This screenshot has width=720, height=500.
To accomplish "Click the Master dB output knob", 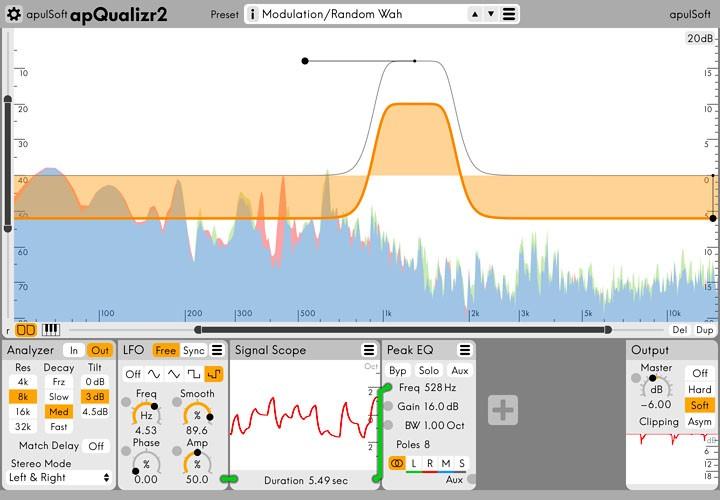I will pyautogui.click(x=656, y=388).
